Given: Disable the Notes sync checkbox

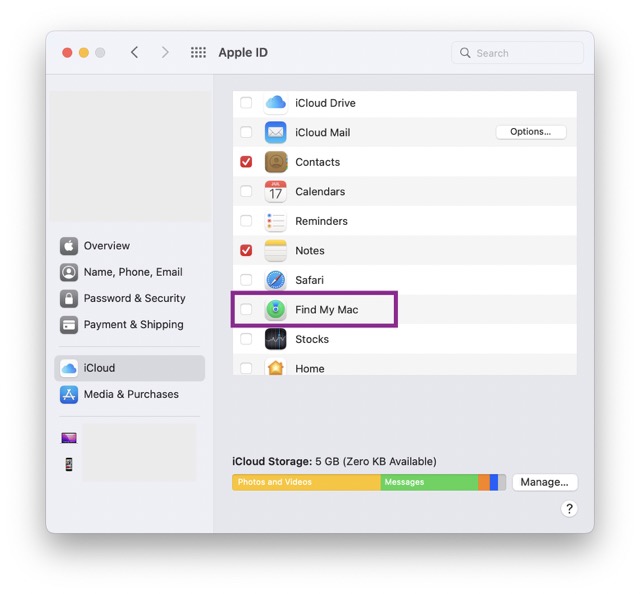Looking at the screenshot, I should click(246, 250).
